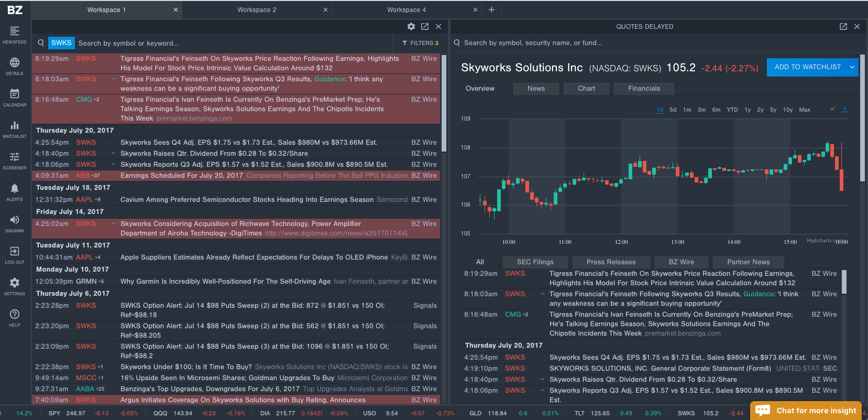Open the News tab for Skyworks
The image size is (868, 420).
pyautogui.click(x=536, y=89)
